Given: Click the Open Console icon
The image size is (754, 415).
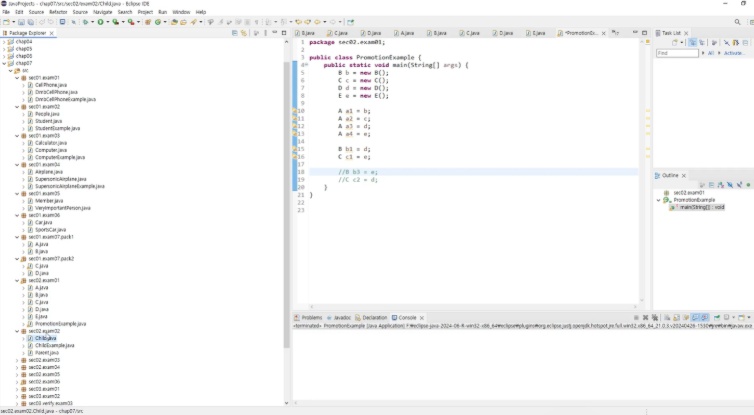Looking at the screenshot, I should [x=741, y=318].
